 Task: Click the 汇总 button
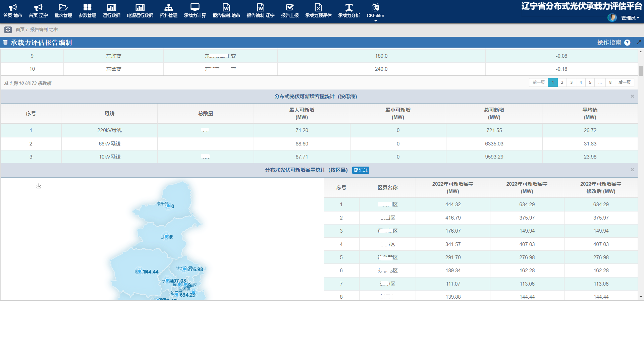pyautogui.click(x=361, y=170)
